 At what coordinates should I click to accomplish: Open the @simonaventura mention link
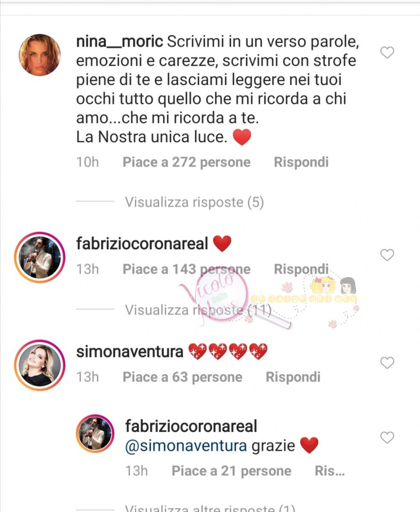pyautogui.click(x=186, y=446)
